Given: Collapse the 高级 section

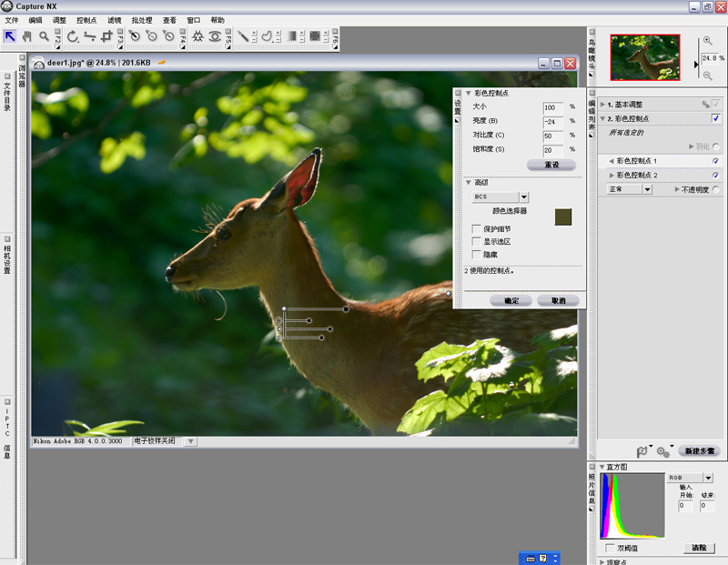Looking at the screenshot, I should tap(469, 183).
